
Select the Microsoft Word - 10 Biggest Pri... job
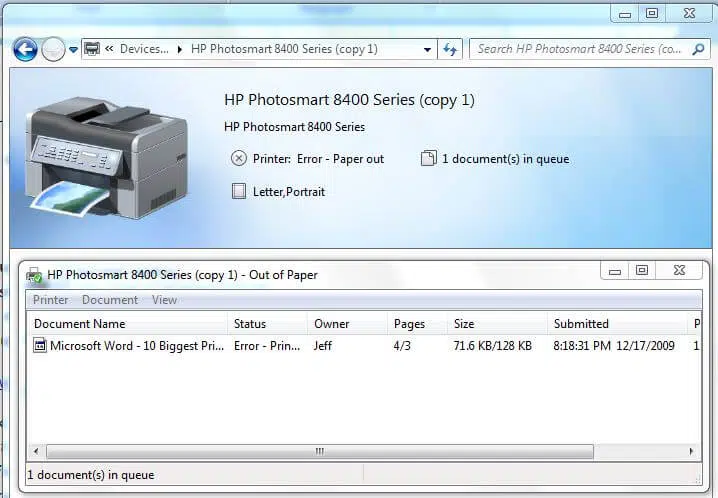[137, 346]
